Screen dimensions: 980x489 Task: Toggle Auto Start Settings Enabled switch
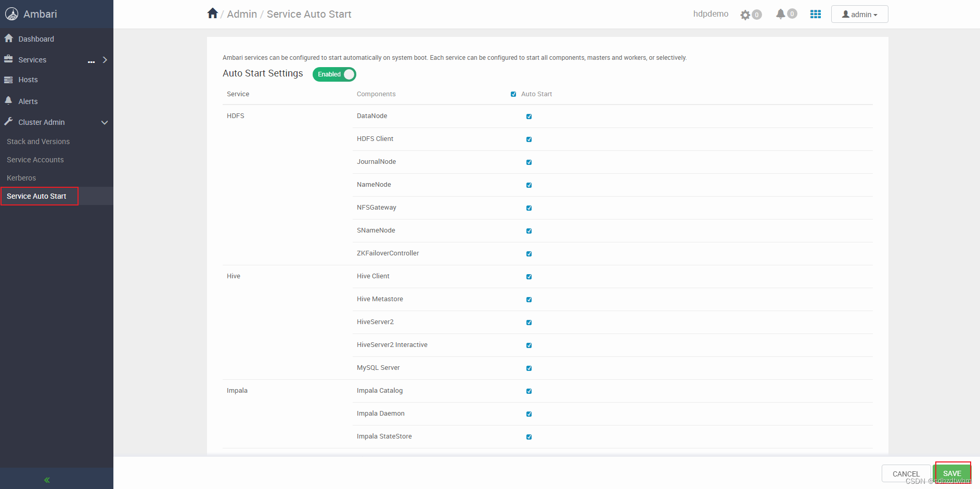(334, 74)
